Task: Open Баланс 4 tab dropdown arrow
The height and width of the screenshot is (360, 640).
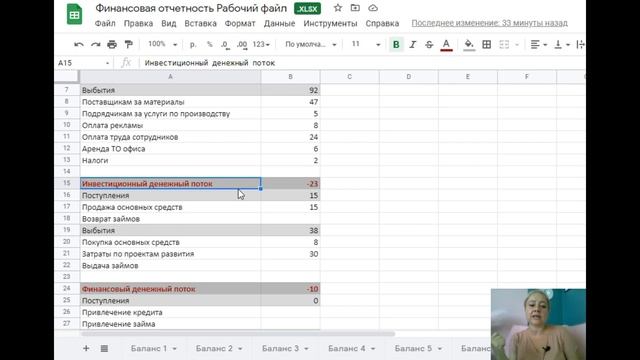Action: point(373,349)
